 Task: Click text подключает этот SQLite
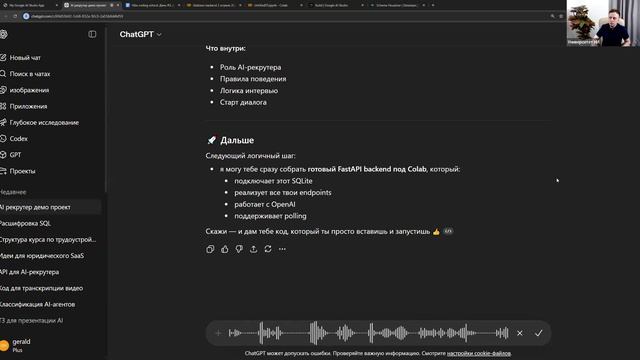273,181
